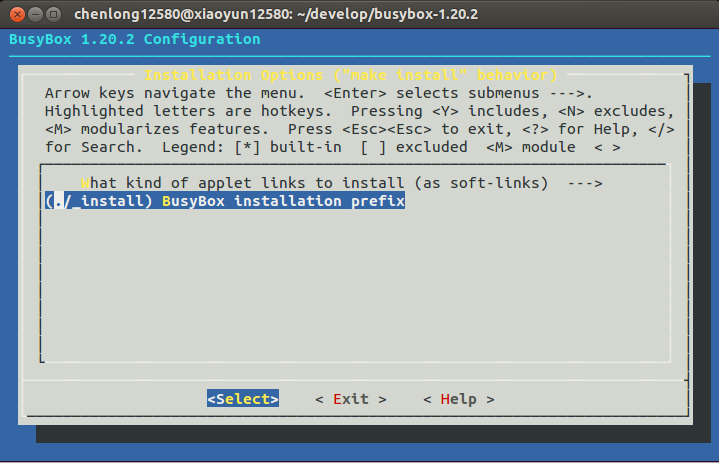Image resolution: width=719 pixels, height=463 pixels.
Task: Click the 'Arrow keys navigate the menu' line
Action: (319, 93)
